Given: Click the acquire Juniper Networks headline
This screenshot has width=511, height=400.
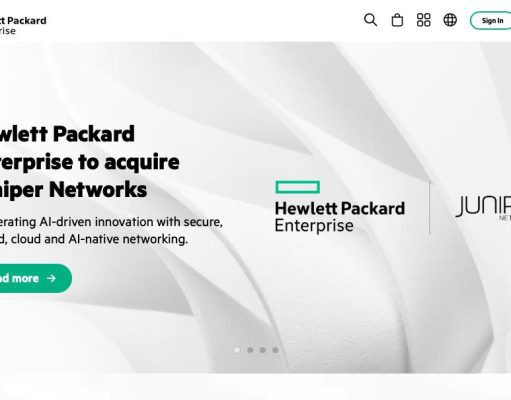Looking at the screenshot, I should [x=89, y=162].
